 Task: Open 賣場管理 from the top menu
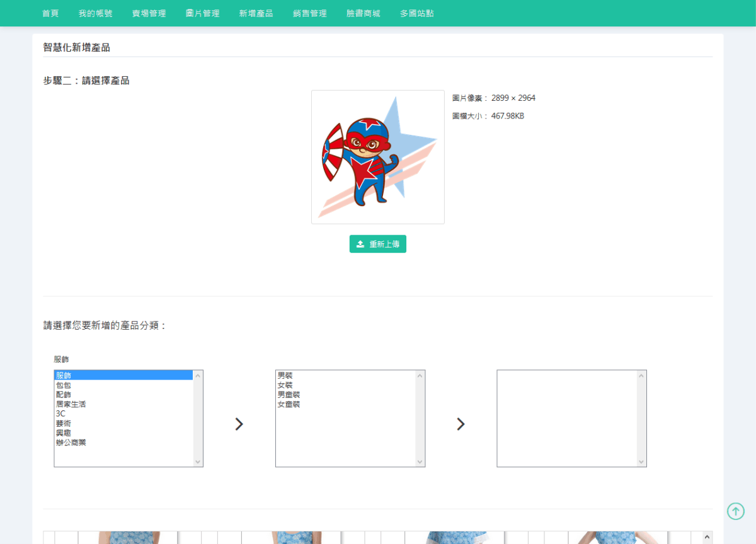coord(149,13)
